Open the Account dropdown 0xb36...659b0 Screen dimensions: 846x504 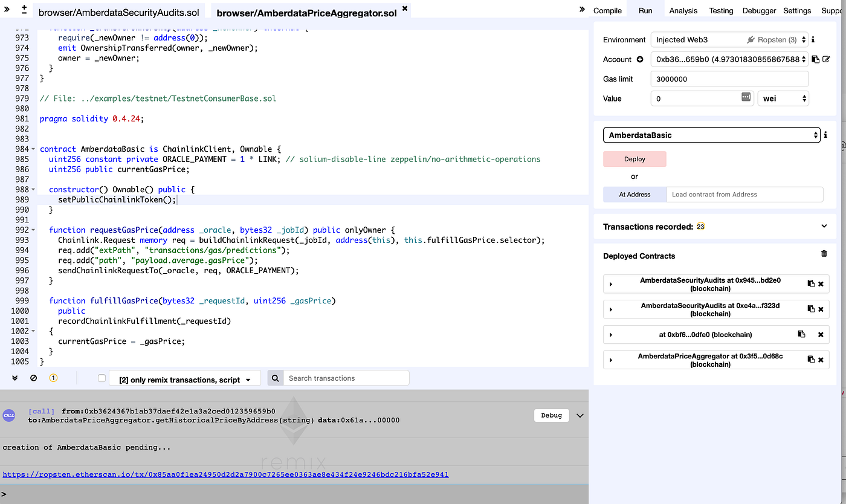[729, 59]
